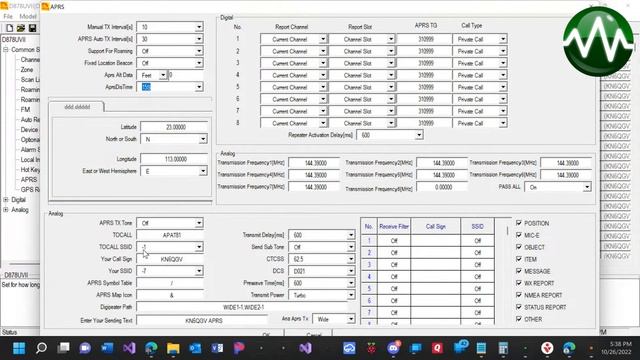Image resolution: width=640 pixels, height=360 pixels.
Task: Open East or West Hemisphere dropdown
Action: click(x=203, y=171)
